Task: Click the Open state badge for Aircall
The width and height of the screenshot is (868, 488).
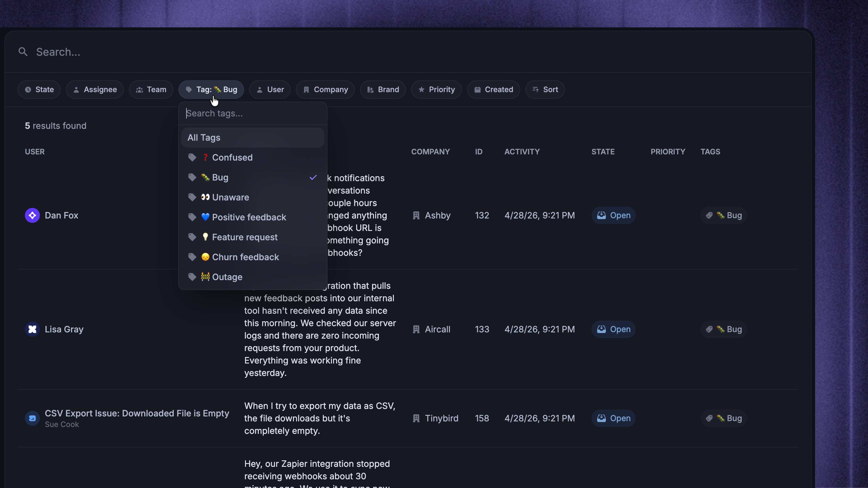Action: pyautogui.click(x=613, y=329)
